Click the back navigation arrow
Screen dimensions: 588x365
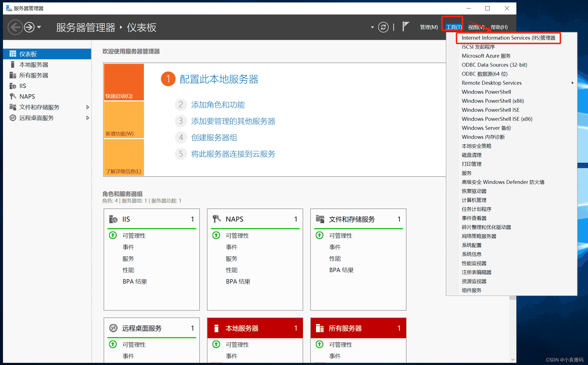(x=15, y=27)
